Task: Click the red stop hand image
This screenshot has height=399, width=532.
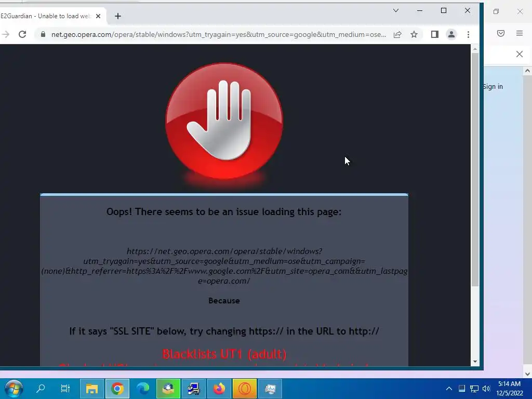Action: (x=224, y=121)
